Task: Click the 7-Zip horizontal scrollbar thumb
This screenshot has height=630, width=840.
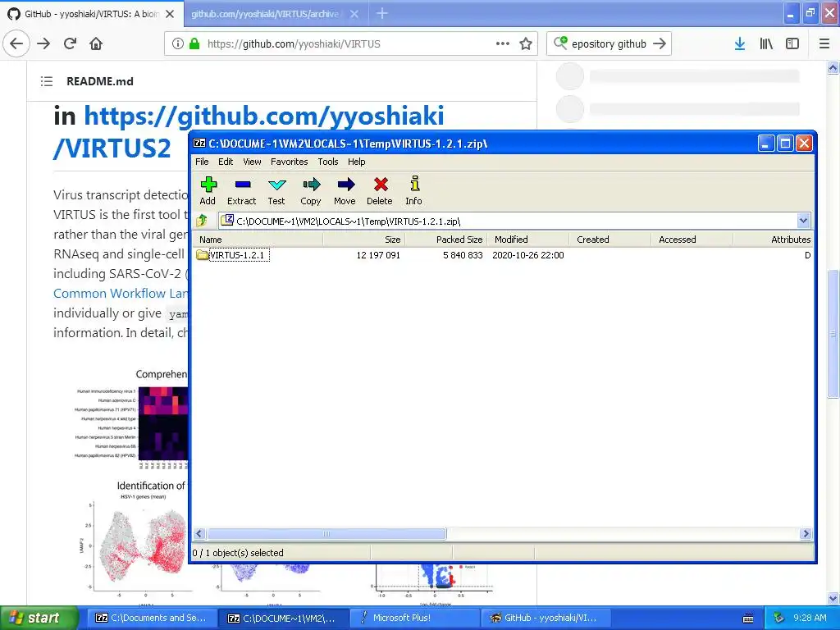Action: point(326,533)
